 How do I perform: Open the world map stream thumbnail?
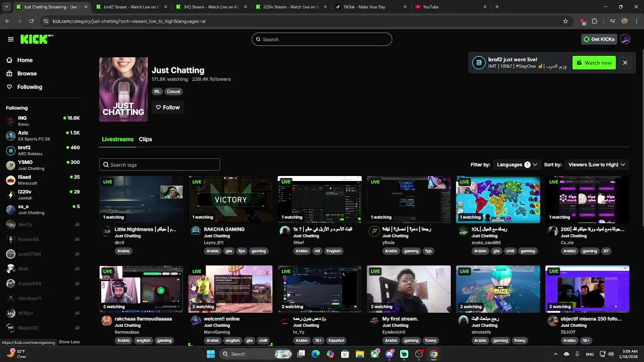[498, 200]
